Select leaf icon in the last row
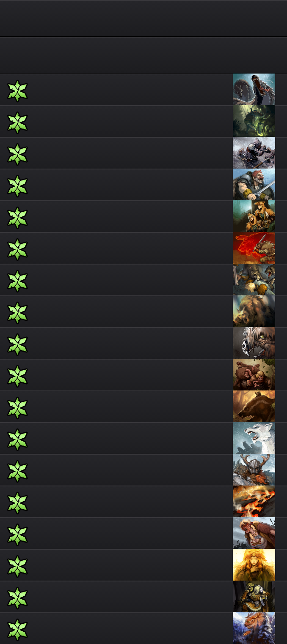The width and height of the screenshot is (287, 644). (x=17, y=630)
